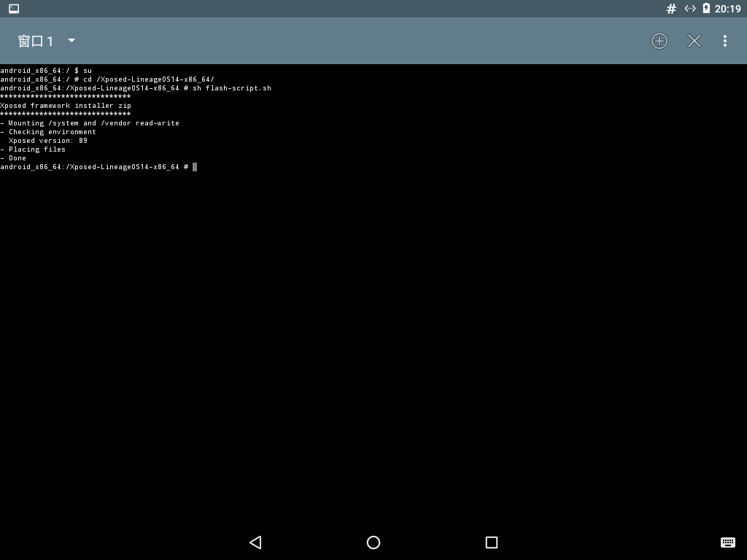
Task: Click the 'Xposed version: 89' line
Action: 47,141
